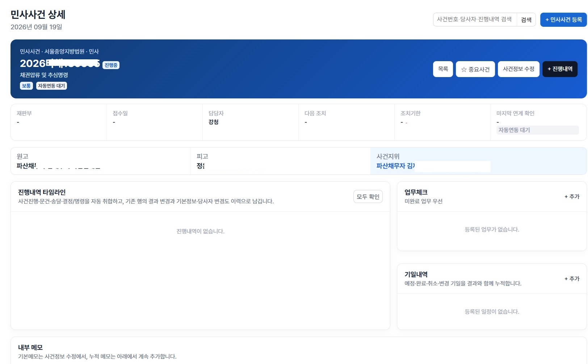The image size is (588, 364).
Task: Go back via the 목록 button
Action: pos(443,69)
